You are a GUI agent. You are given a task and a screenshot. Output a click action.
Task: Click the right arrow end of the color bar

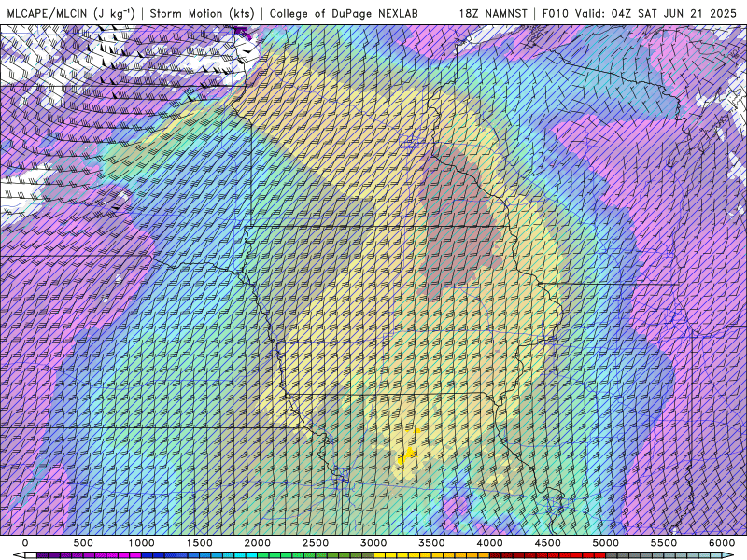728,555
